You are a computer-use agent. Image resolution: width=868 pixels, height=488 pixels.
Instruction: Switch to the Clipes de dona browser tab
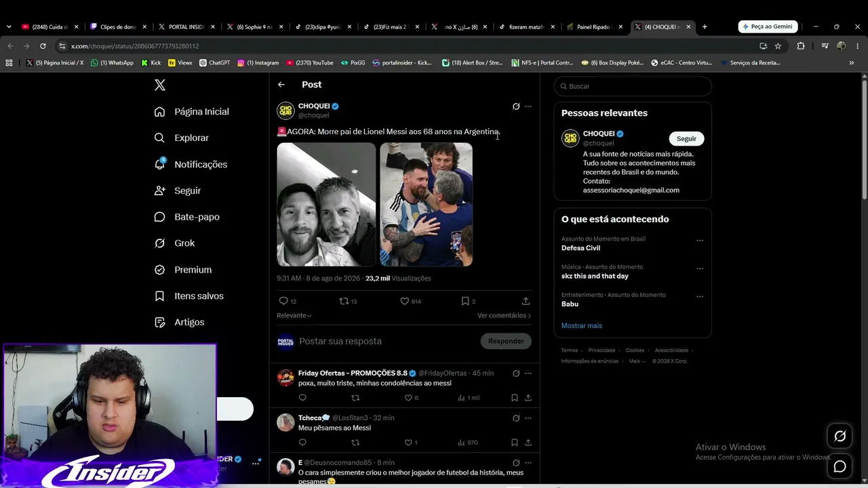[x=117, y=27]
